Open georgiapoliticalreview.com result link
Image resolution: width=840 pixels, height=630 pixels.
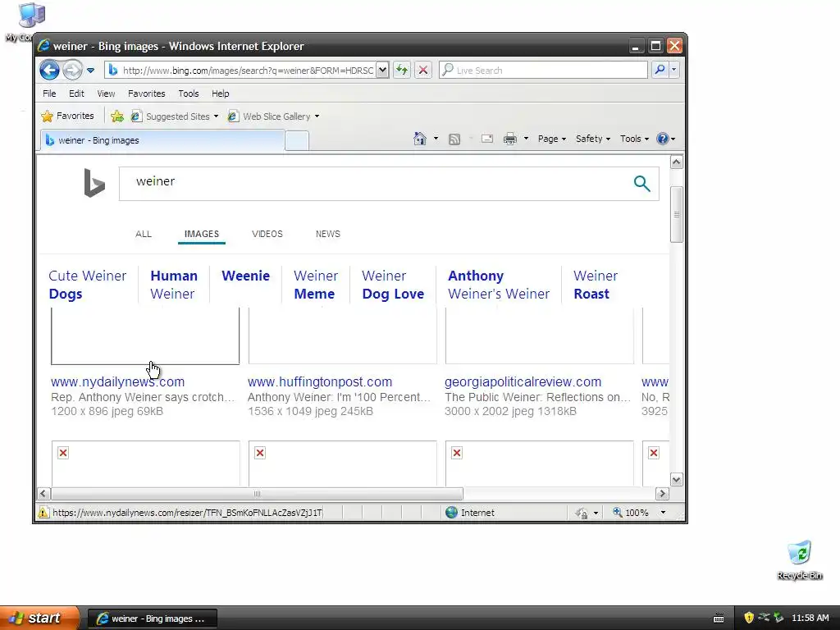click(523, 382)
